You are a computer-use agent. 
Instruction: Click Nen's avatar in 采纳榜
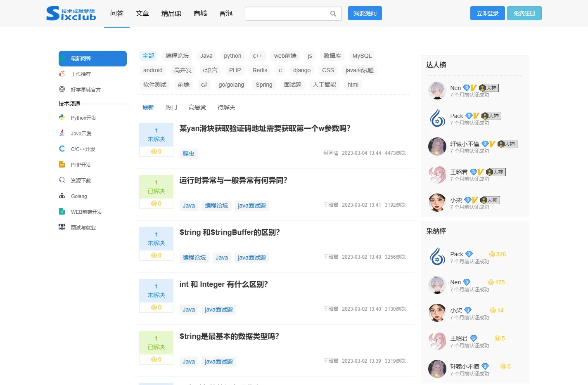[x=437, y=285]
